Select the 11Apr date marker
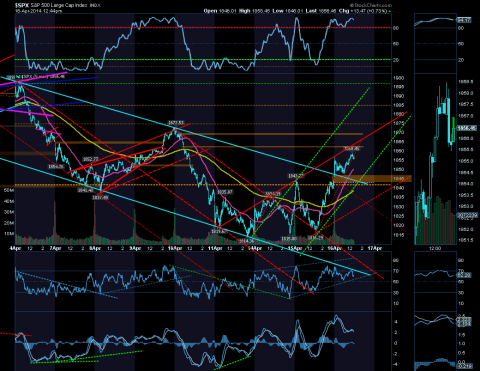 [215, 248]
